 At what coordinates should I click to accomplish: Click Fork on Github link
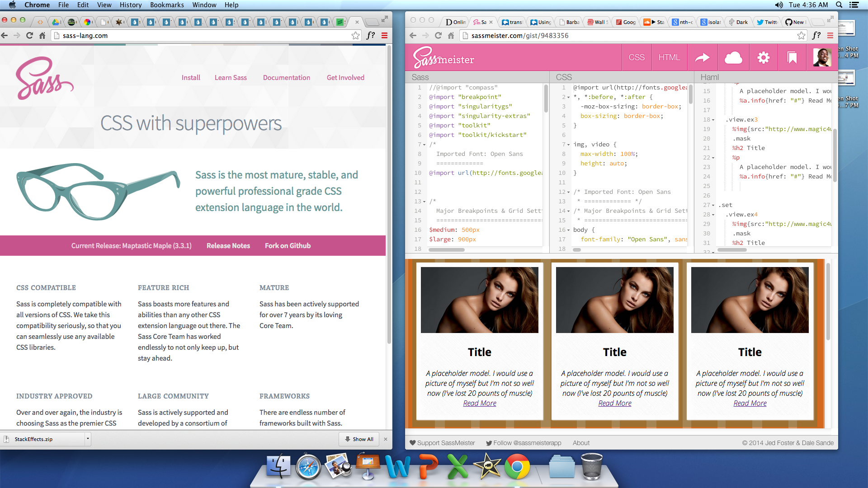click(288, 246)
